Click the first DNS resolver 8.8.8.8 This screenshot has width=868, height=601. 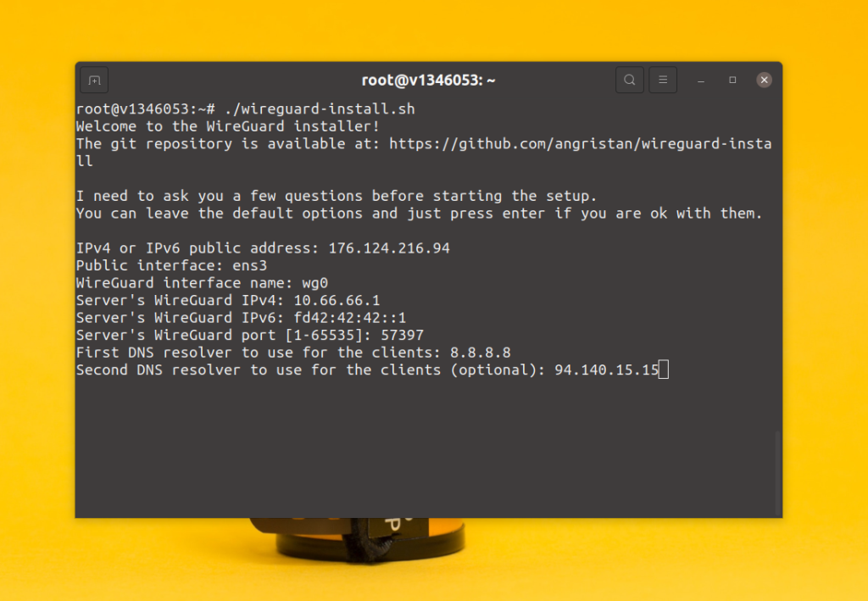pyautogui.click(x=481, y=353)
